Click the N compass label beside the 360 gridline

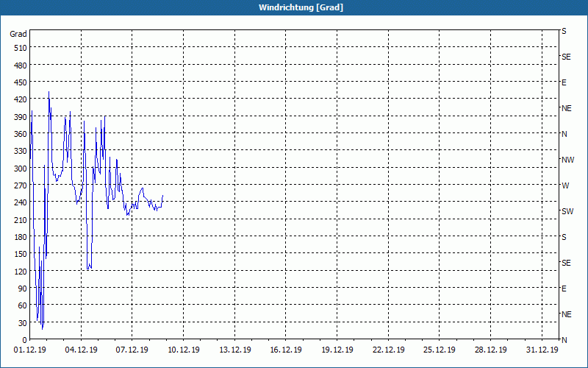tap(564, 134)
